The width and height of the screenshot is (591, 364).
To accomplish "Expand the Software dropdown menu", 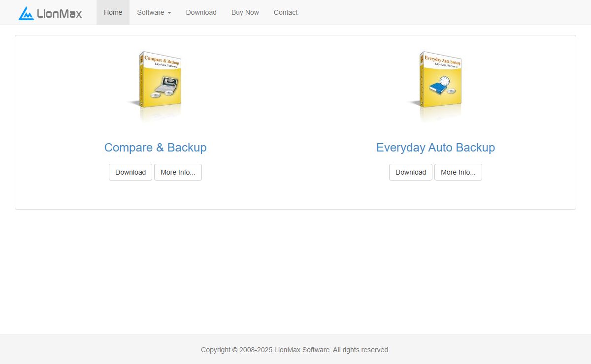I will coord(154,12).
